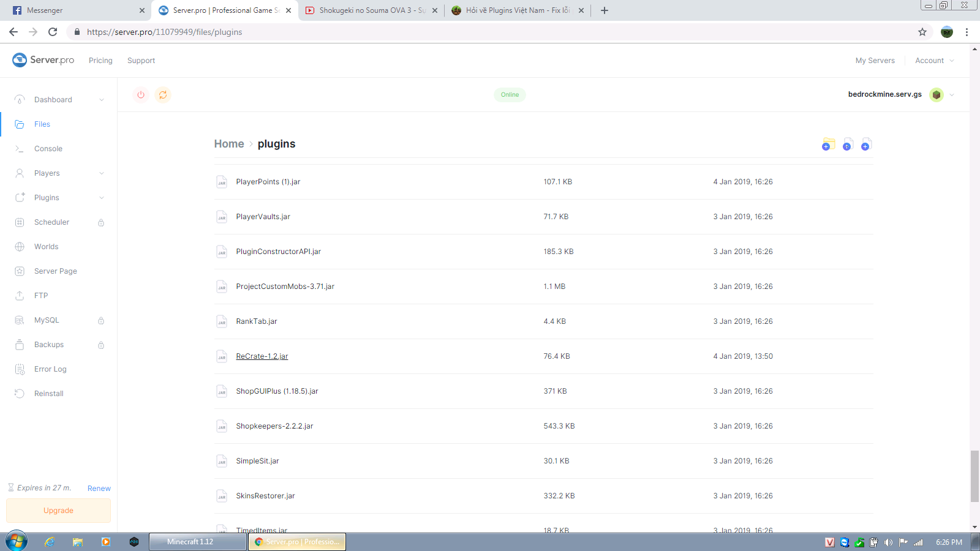Click the JAR icon beside SimpleSit.jar
Image resolution: width=980 pixels, height=551 pixels.
(x=222, y=461)
